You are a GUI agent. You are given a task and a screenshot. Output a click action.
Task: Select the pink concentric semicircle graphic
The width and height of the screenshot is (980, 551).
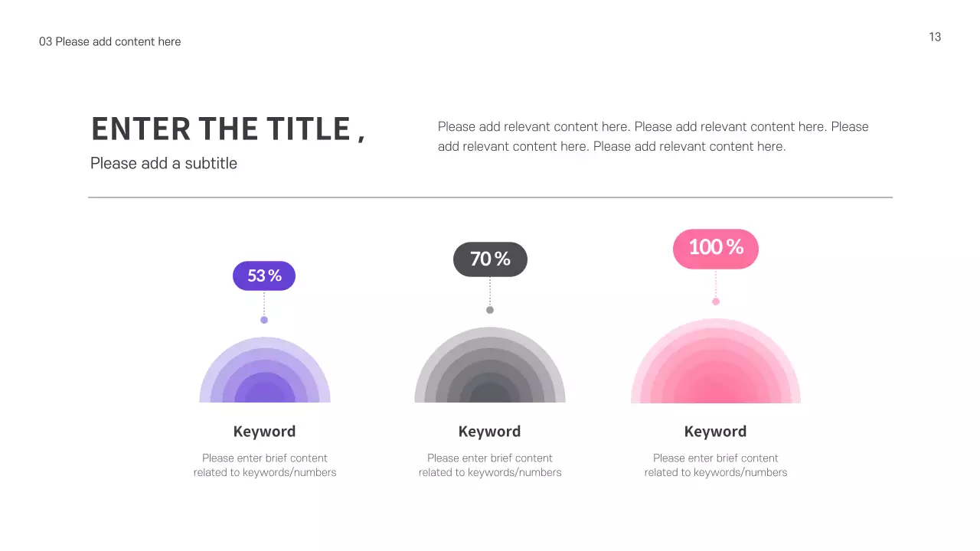coord(715,366)
